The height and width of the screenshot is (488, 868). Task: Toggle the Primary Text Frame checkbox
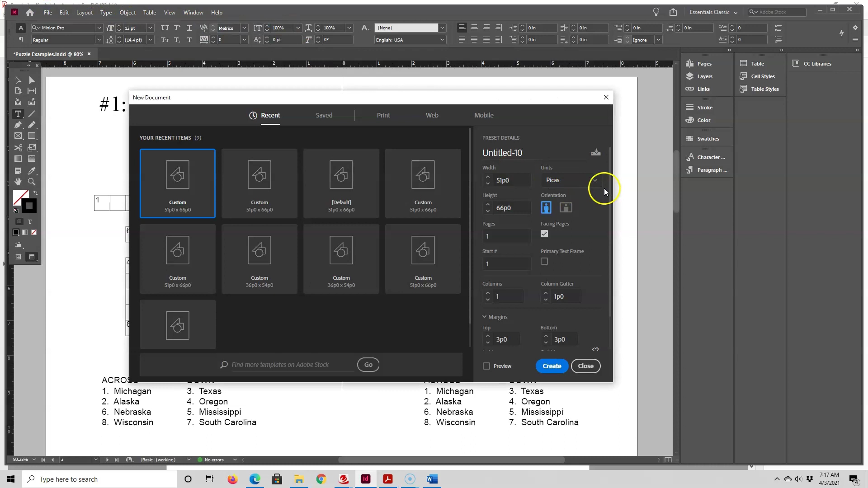pos(544,261)
